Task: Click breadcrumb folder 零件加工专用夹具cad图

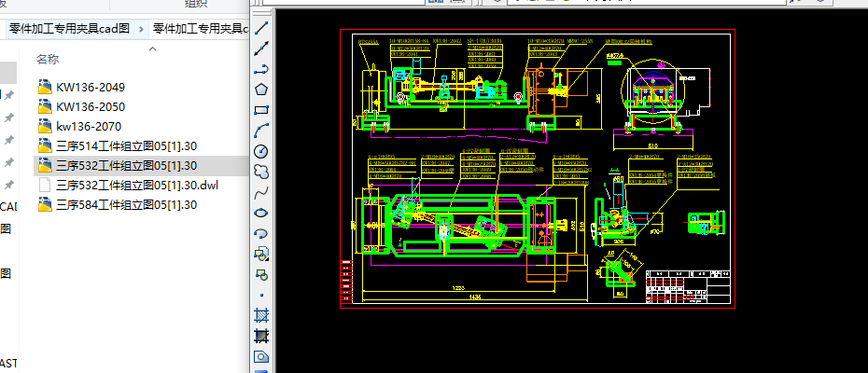Action: coord(69,29)
